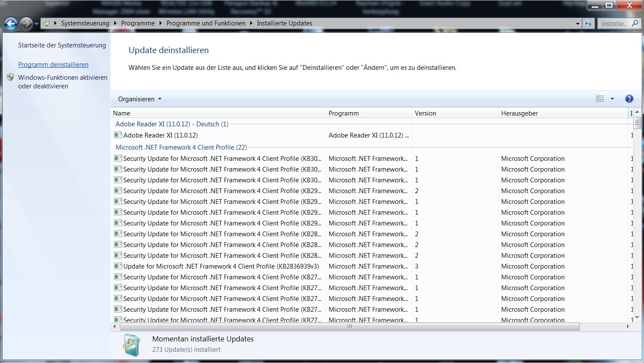Click Momentan installierte Updates text
The width and height of the screenshot is (644, 363).
tap(203, 339)
